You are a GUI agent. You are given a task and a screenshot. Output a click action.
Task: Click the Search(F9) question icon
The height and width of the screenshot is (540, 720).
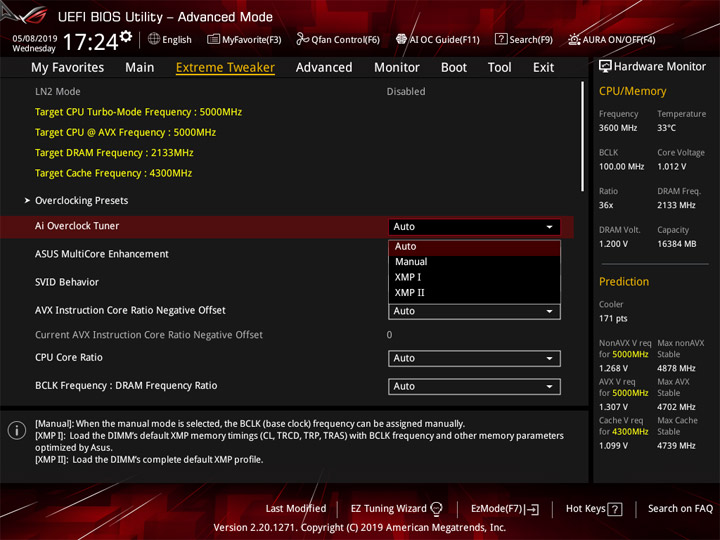click(x=501, y=39)
